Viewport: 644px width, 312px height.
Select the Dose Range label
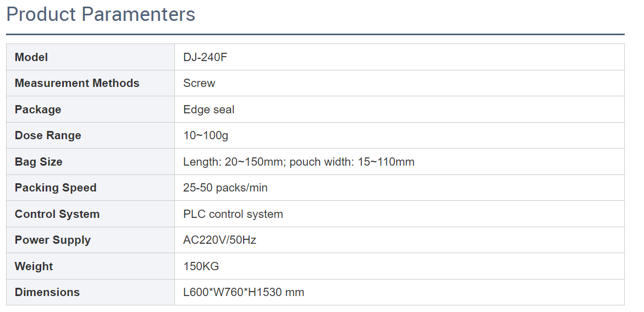point(48,135)
